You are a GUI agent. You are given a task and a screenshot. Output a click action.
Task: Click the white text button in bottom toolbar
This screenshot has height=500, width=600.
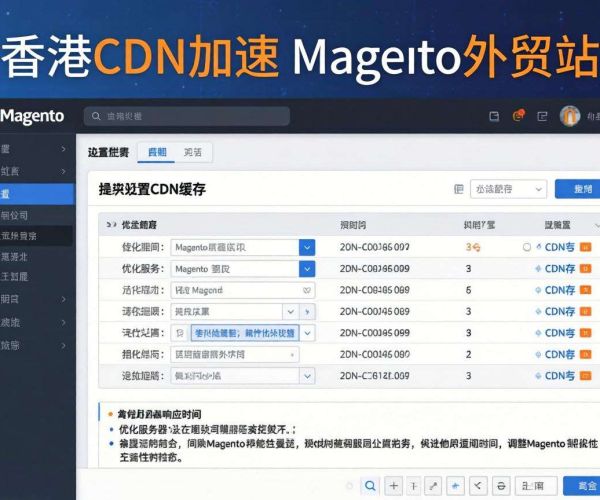pyautogui.click(x=536, y=486)
